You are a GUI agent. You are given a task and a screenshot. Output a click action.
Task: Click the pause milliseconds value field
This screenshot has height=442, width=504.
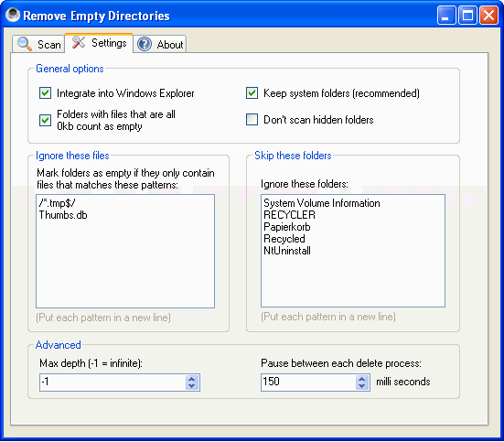pyautogui.click(x=308, y=383)
